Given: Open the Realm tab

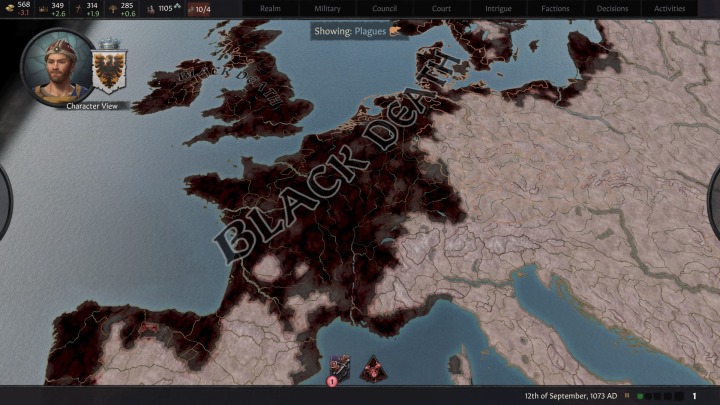Looking at the screenshot, I should pos(270,9).
